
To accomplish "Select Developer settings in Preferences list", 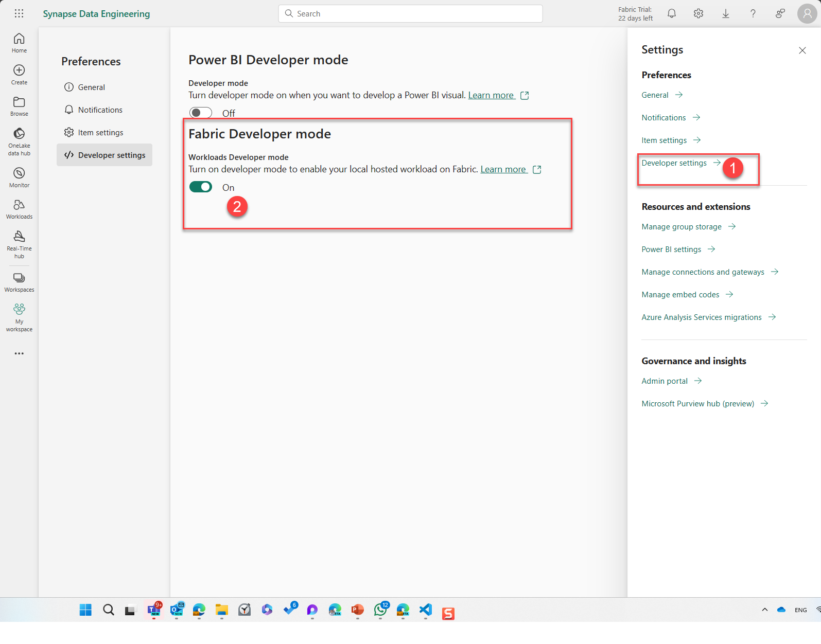I will [x=104, y=155].
